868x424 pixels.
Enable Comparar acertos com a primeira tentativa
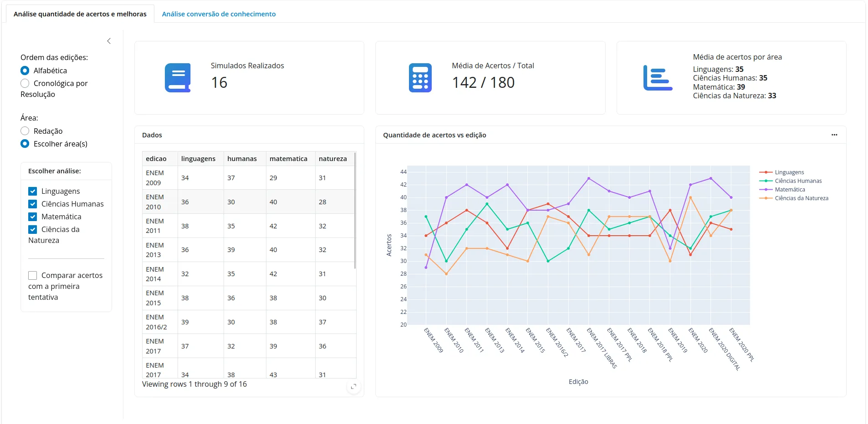33,275
